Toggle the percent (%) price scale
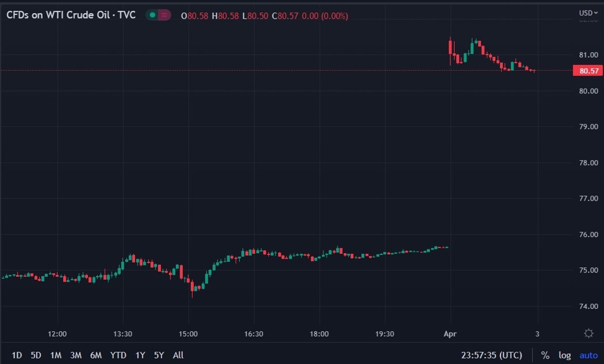The image size is (604, 364). (545, 355)
